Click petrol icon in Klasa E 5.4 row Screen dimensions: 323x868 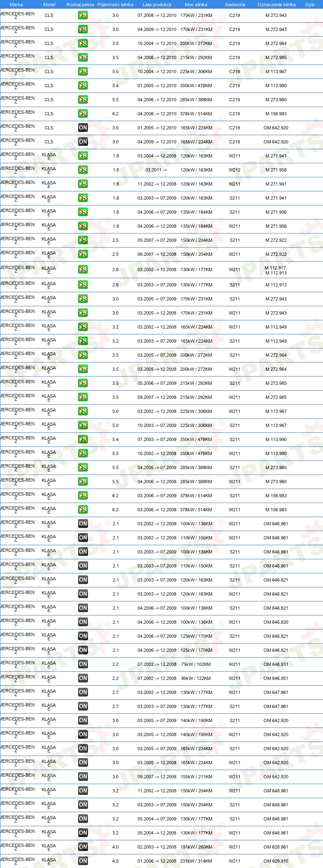83,439
